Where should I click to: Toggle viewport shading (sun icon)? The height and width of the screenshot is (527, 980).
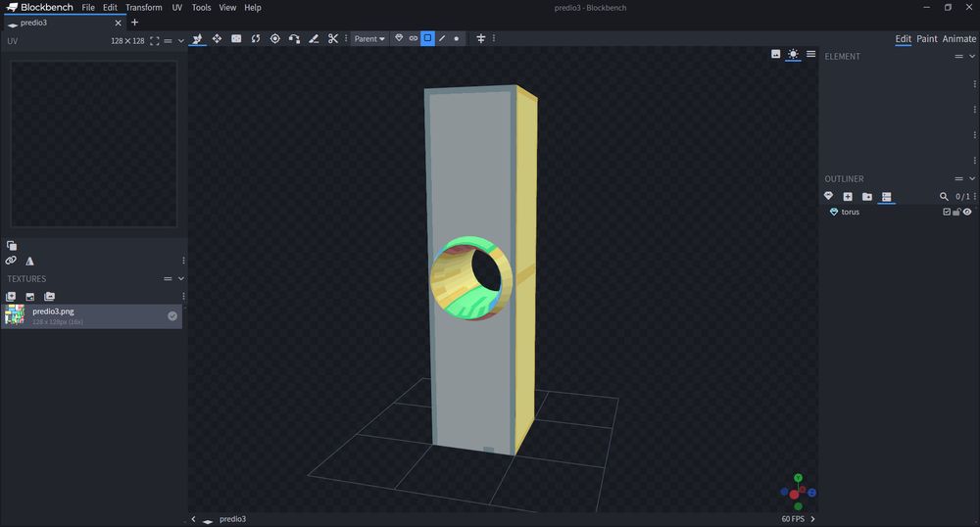pyautogui.click(x=793, y=54)
